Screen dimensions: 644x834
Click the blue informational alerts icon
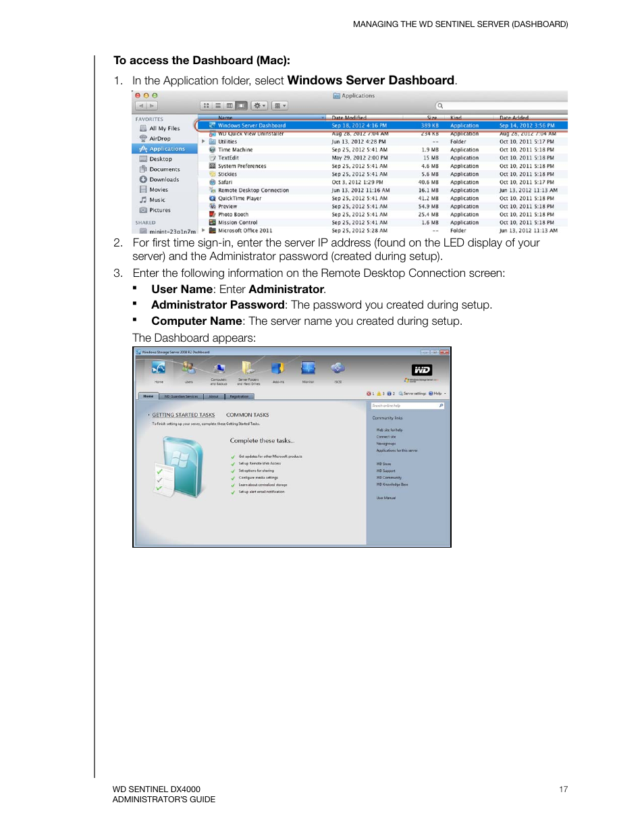[x=389, y=394]
